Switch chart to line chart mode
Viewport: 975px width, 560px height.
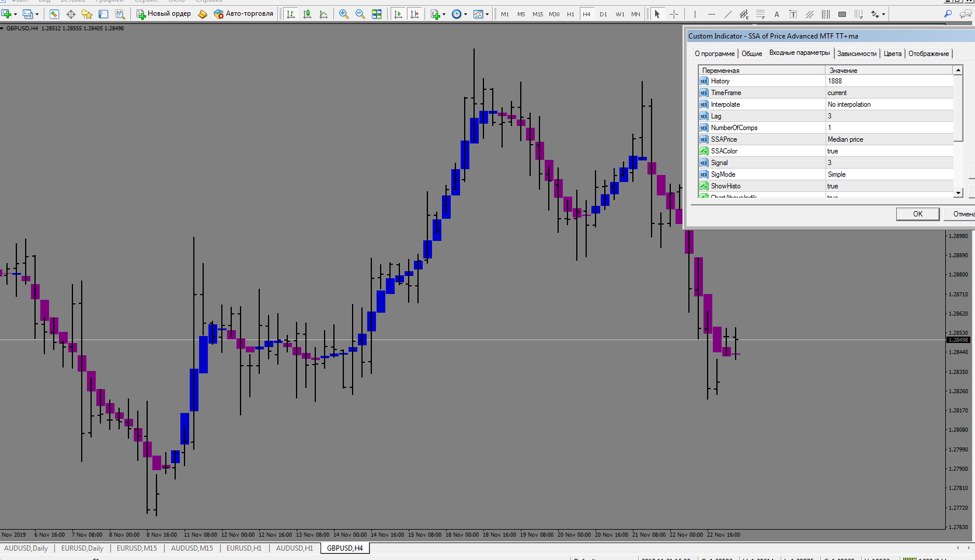tap(323, 14)
